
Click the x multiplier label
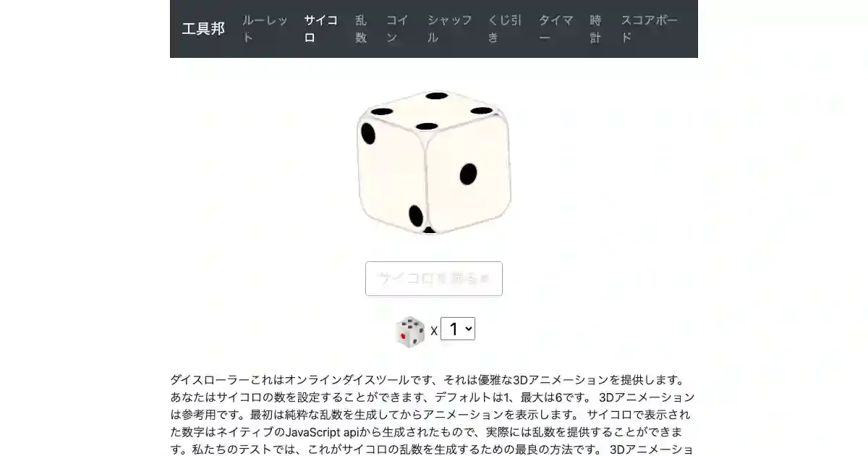[434, 331]
